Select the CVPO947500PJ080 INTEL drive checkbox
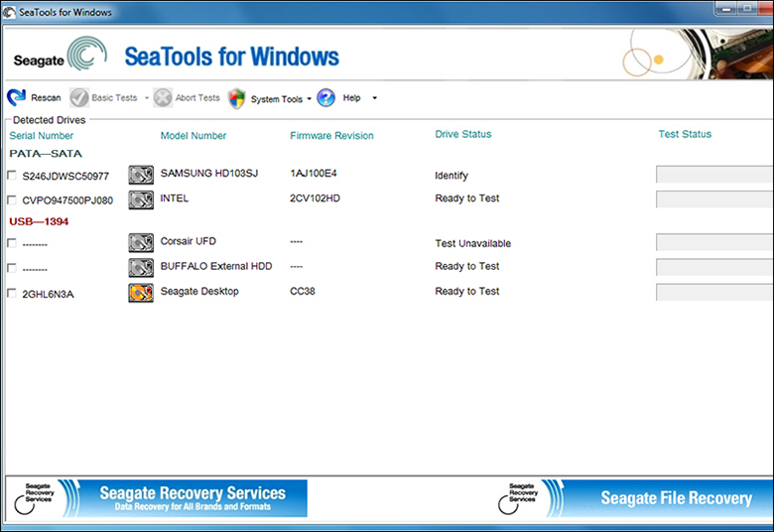Screen dimensions: 774x532 [x=12, y=199]
